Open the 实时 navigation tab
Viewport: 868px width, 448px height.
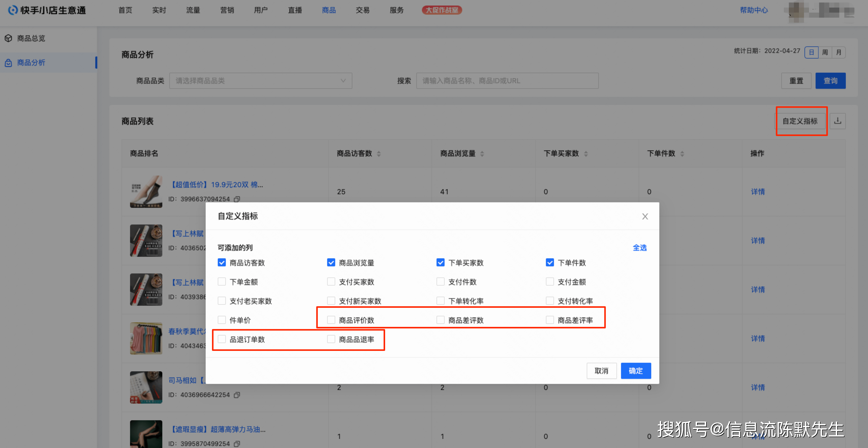pyautogui.click(x=159, y=10)
